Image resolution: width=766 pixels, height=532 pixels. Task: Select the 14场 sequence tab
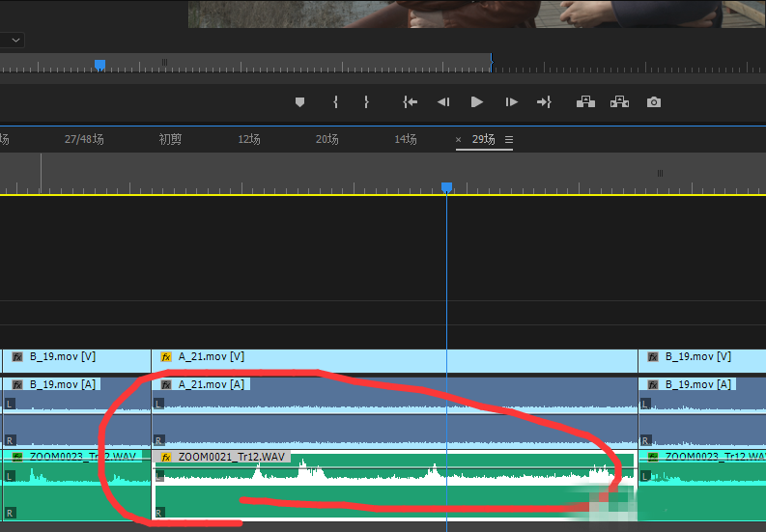(406, 139)
